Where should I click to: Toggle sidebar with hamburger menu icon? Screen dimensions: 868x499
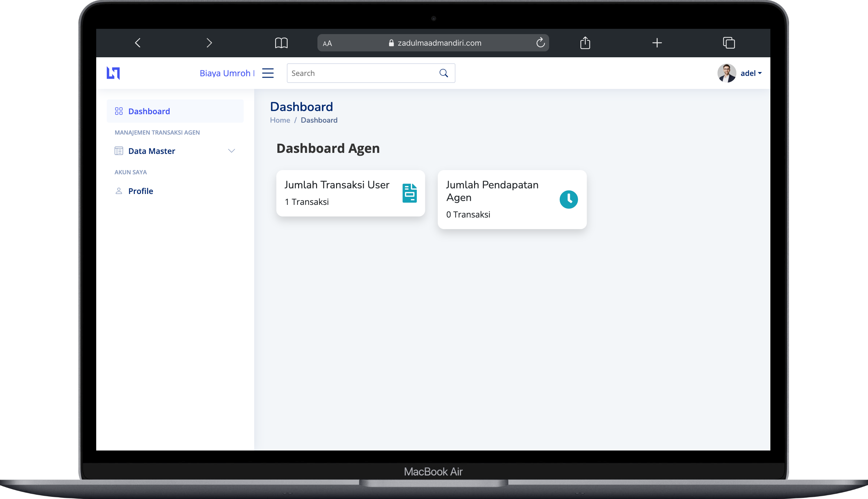pyautogui.click(x=268, y=73)
